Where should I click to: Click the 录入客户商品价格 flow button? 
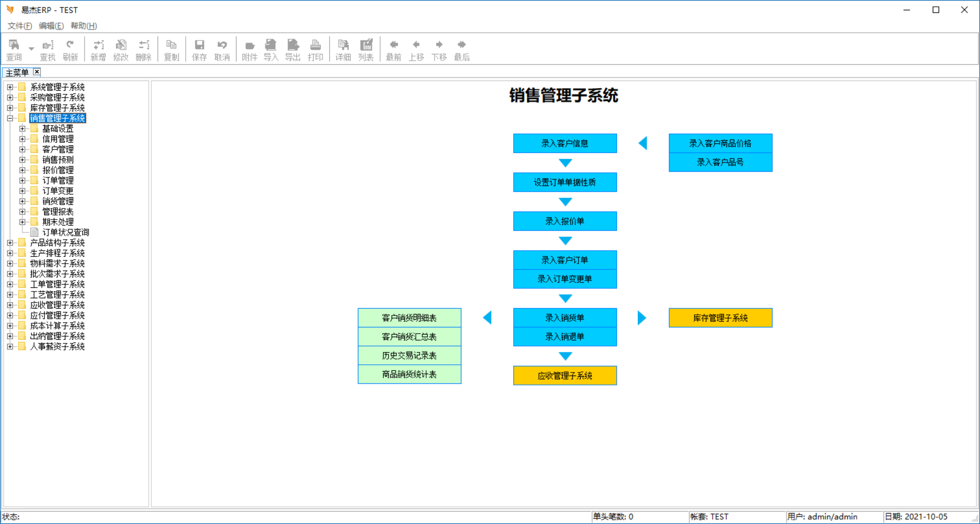720,144
